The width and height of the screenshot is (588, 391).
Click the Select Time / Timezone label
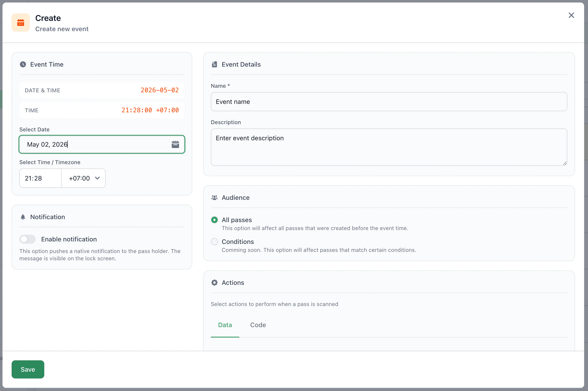coord(50,162)
